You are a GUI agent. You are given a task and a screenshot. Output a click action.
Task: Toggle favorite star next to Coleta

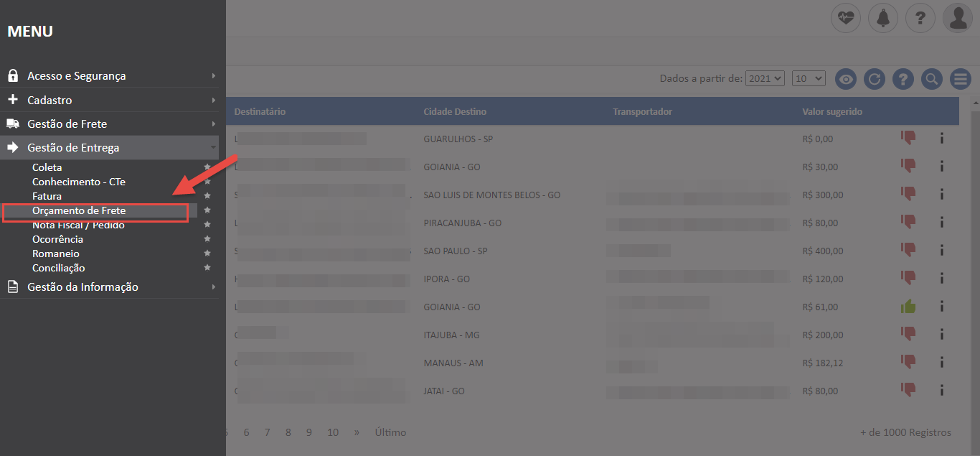207,167
